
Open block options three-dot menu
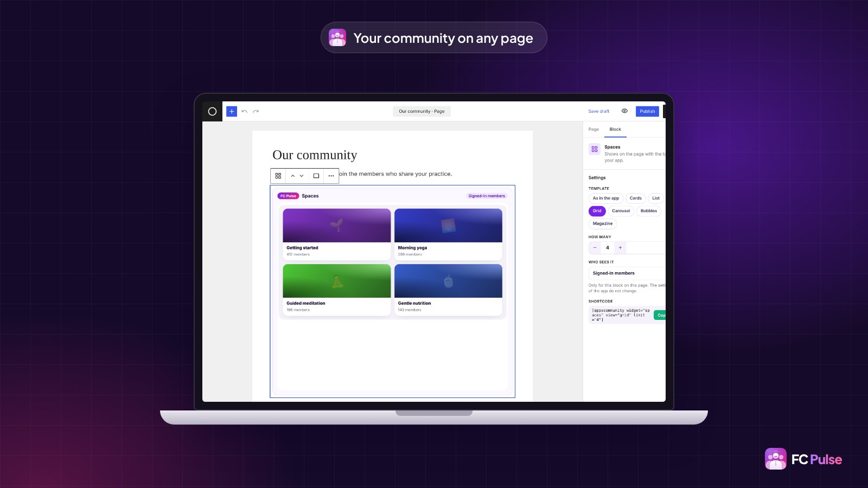tap(331, 176)
